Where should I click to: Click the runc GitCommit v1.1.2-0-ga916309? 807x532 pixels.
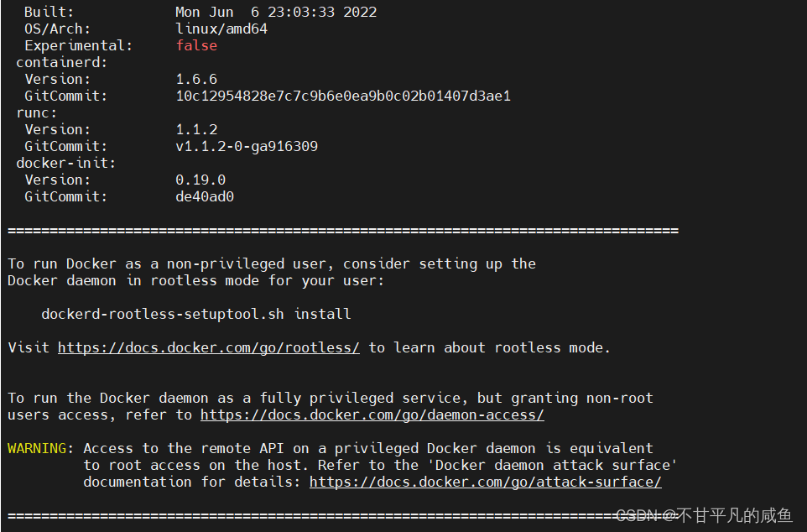click(x=246, y=146)
